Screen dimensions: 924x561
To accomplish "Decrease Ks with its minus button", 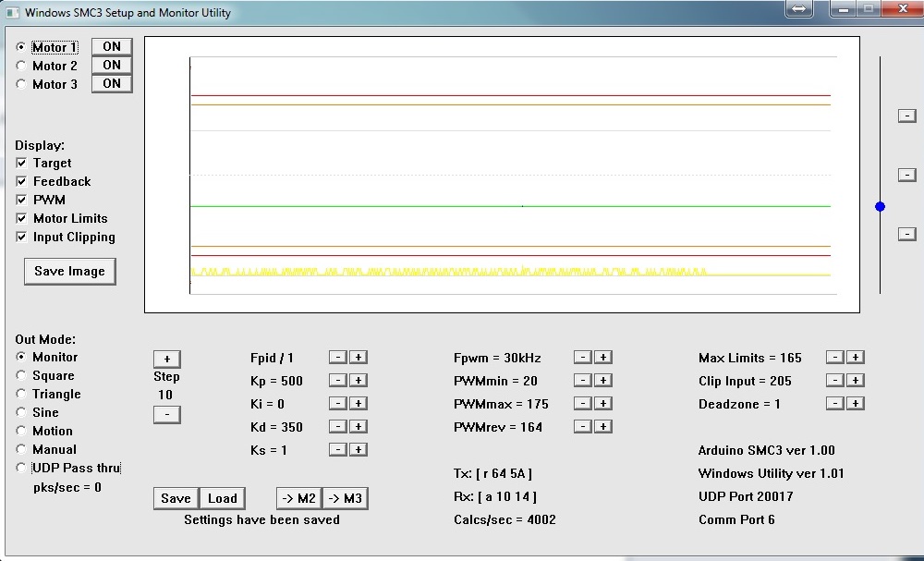I will point(337,449).
